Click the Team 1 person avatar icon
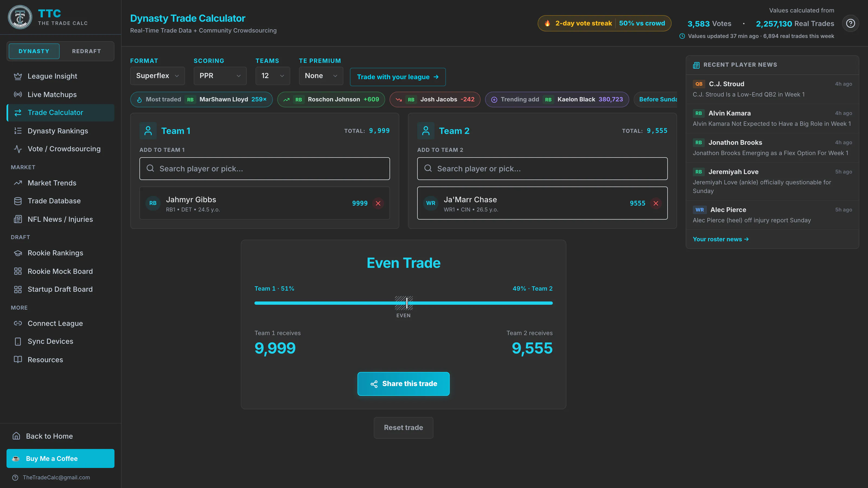 (148, 131)
